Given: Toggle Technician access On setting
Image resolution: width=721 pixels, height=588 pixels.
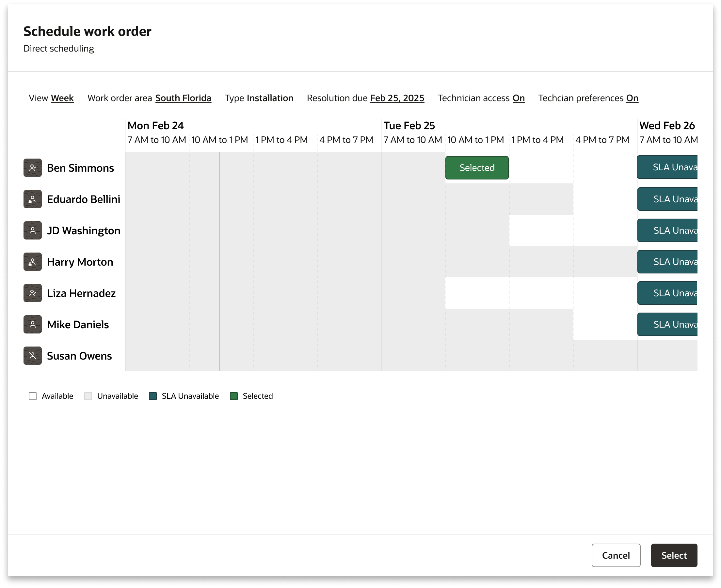Looking at the screenshot, I should (518, 98).
